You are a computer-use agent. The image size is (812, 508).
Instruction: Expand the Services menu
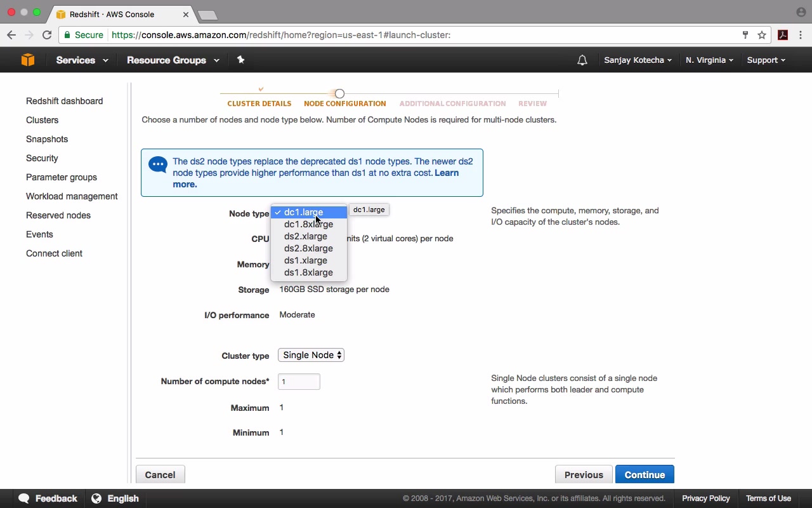[82, 60]
